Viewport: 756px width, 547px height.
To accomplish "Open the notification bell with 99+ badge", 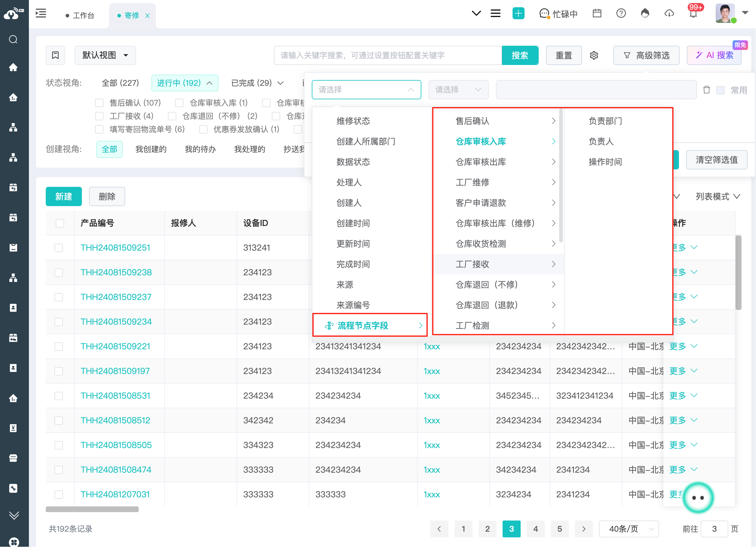I will [x=693, y=14].
